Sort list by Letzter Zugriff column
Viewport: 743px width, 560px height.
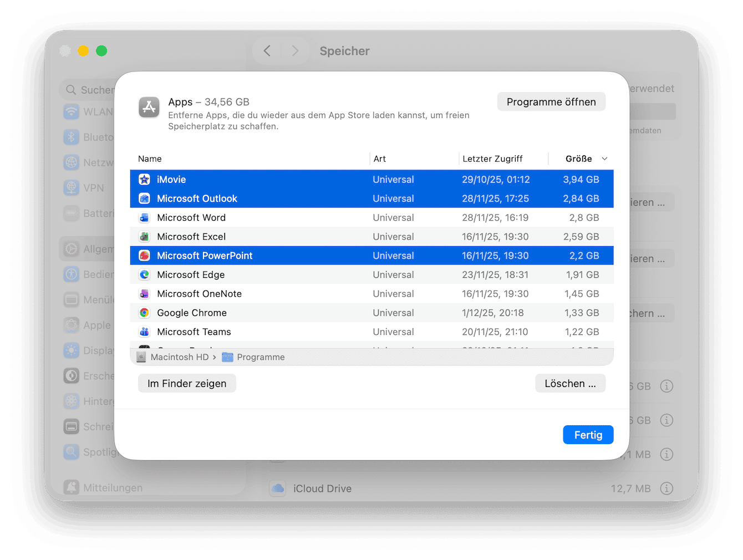[x=492, y=159]
